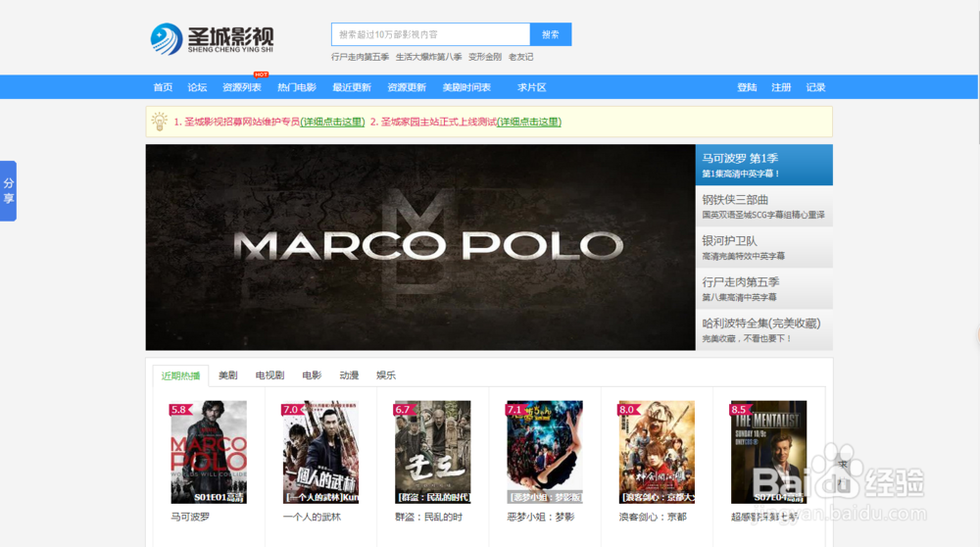Image resolution: width=980 pixels, height=547 pixels.
Task: Select 银河护卫队 in banner list
Action: point(764,248)
